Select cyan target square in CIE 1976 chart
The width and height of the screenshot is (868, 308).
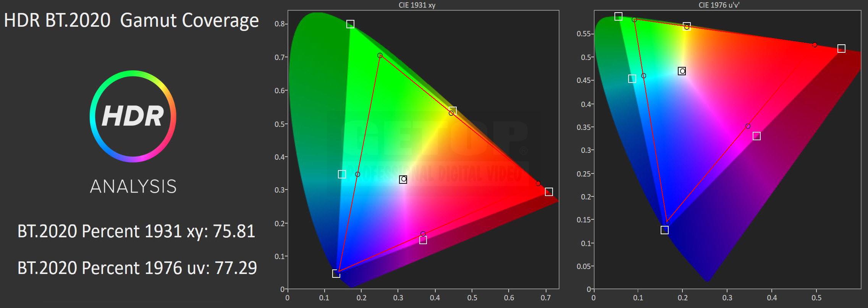[x=632, y=79]
